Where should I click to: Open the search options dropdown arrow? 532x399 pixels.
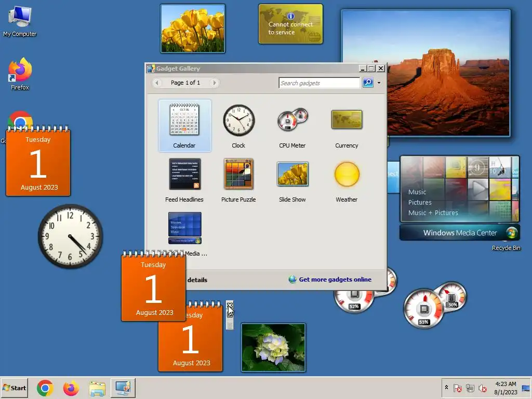379,83
